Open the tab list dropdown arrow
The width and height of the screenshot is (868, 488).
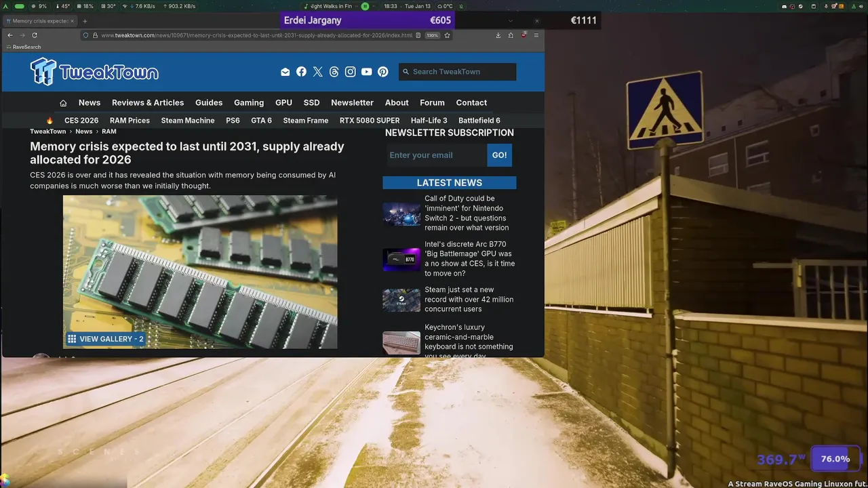tap(511, 21)
